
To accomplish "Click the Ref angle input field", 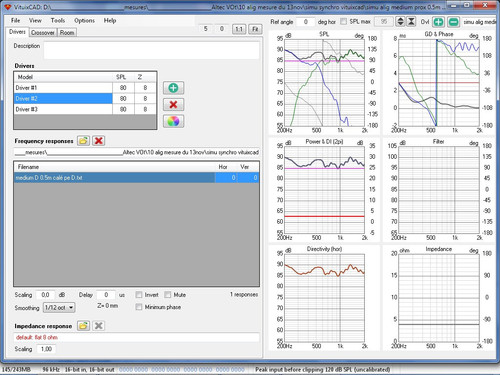I will click(x=305, y=22).
